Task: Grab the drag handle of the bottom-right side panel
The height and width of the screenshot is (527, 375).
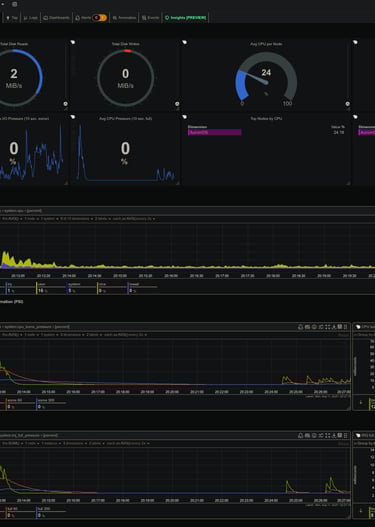Action: pos(358,435)
